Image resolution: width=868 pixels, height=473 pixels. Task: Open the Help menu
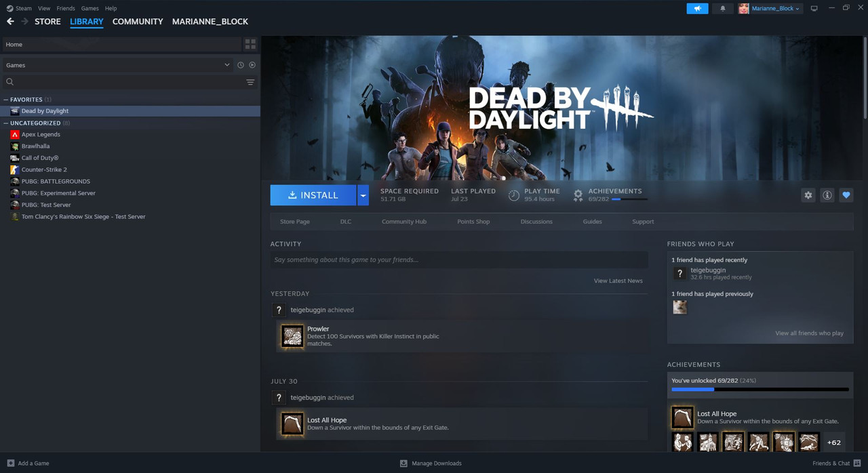[111, 8]
